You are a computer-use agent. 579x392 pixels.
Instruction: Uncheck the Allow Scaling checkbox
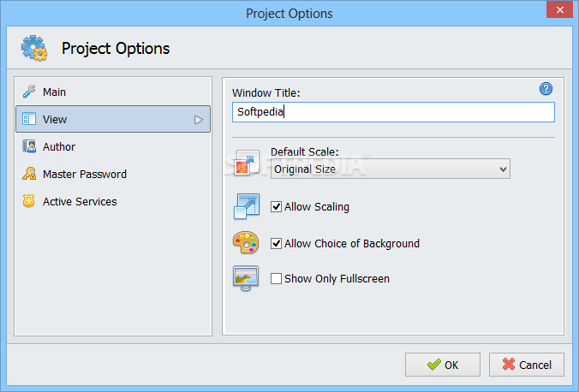coord(276,207)
